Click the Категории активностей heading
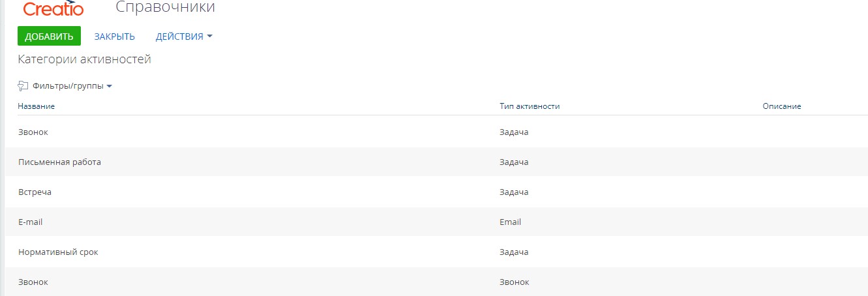The image size is (868, 296). tap(84, 60)
